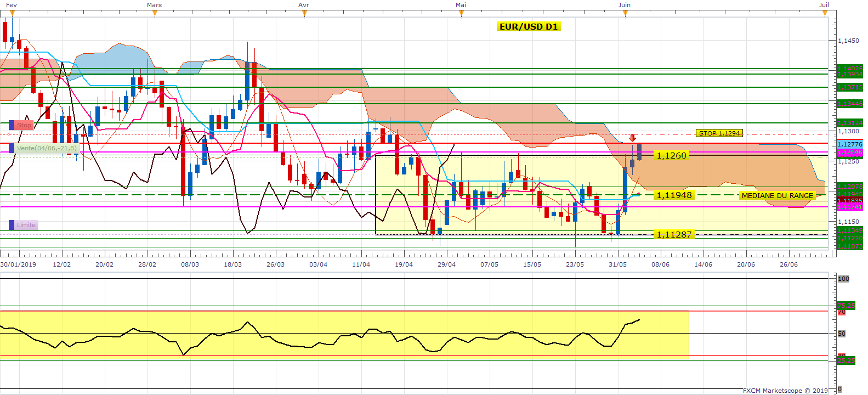Click the 31/05 date on the time axis

[x=617, y=264]
